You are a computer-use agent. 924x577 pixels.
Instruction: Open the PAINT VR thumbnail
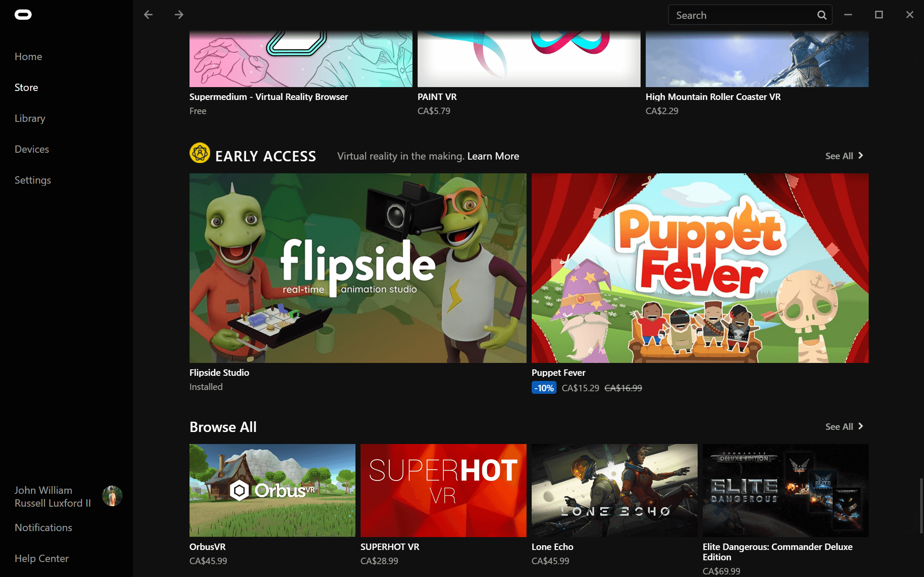[529, 59]
